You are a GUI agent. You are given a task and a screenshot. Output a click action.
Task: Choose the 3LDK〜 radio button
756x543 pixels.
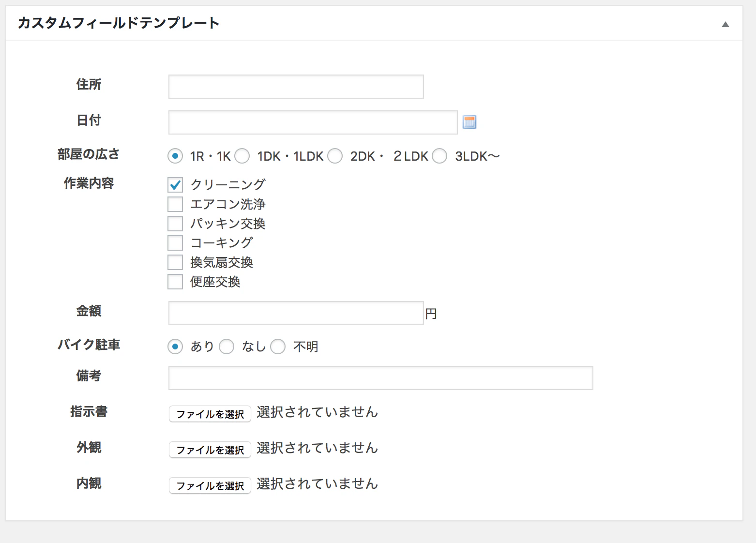pos(439,156)
